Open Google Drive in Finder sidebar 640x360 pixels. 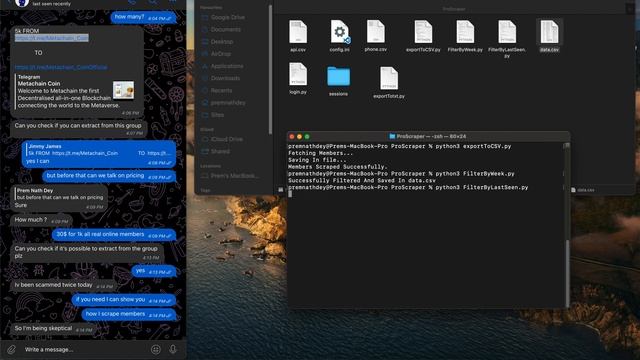coord(223,18)
